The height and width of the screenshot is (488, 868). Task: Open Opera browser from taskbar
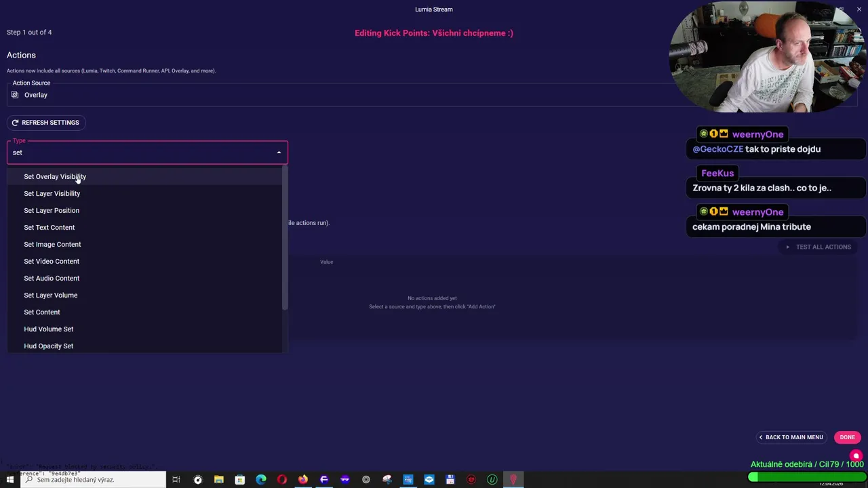(x=282, y=480)
